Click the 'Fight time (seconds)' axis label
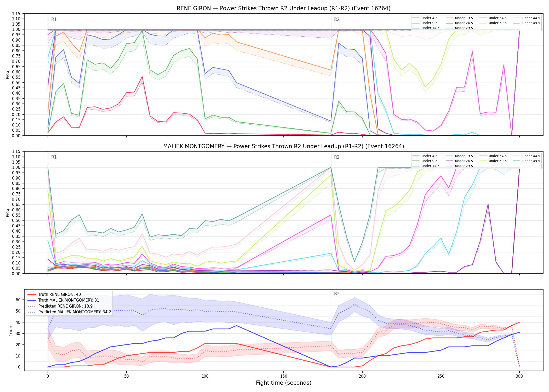549x392 pixels. click(284, 383)
